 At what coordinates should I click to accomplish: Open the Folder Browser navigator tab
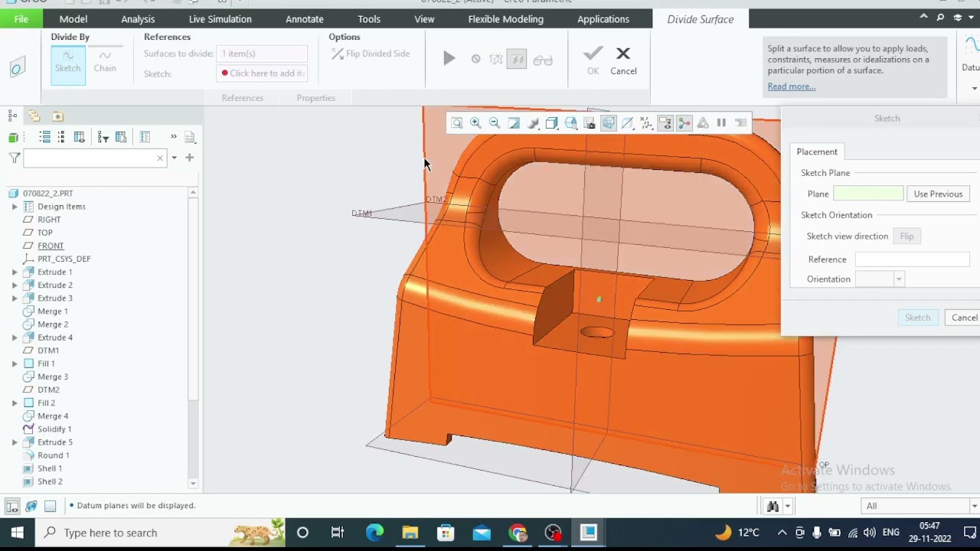pos(34,116)
